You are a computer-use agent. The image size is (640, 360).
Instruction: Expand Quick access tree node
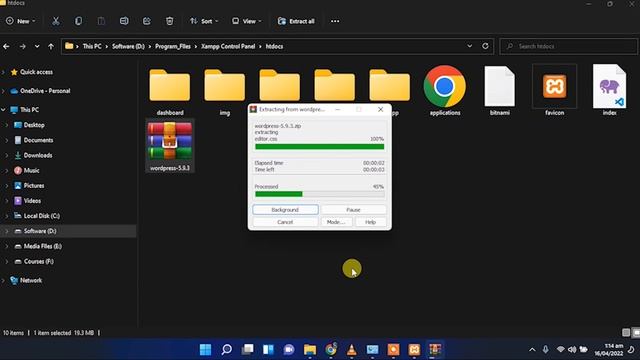[4, 72]
